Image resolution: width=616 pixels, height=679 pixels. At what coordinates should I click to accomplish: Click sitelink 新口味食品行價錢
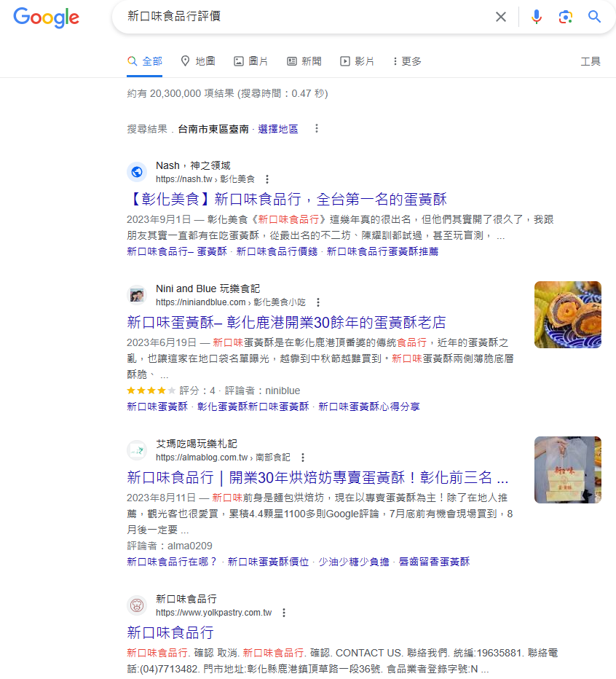point(277,251)
